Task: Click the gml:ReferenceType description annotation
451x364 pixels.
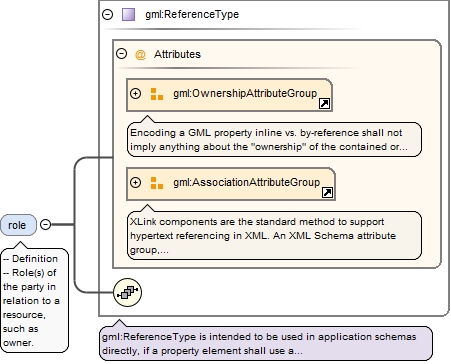Action: click(x=266, y=343)
